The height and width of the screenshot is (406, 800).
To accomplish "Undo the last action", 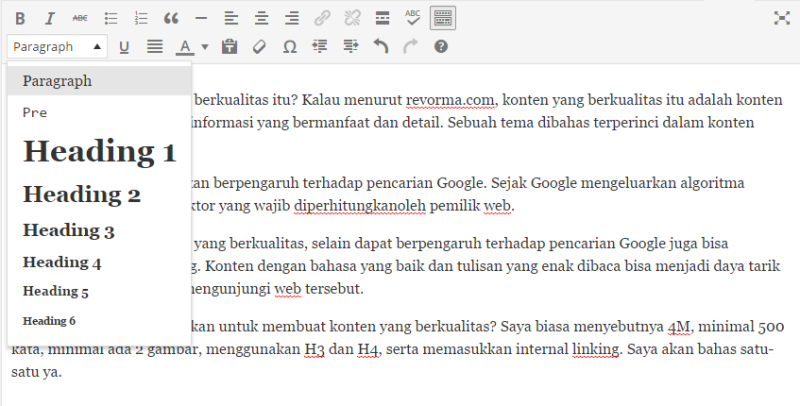I will [x=381, y=46].
